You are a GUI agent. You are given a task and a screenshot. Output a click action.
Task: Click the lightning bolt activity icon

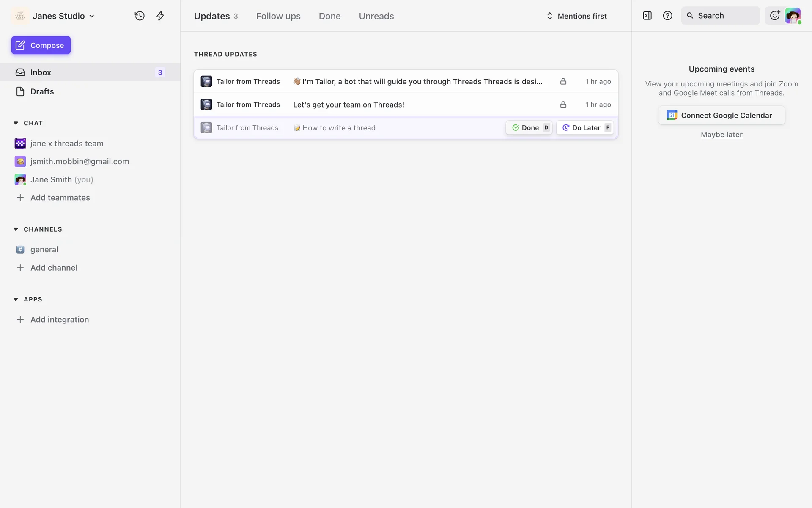click(x=160, y=16)
